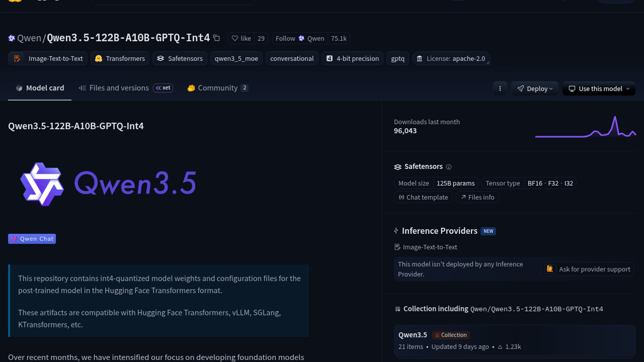Select the Transformers library tag
Image resolution: width=644 pixels, height=362 pixels.
[x=120, y=59]
